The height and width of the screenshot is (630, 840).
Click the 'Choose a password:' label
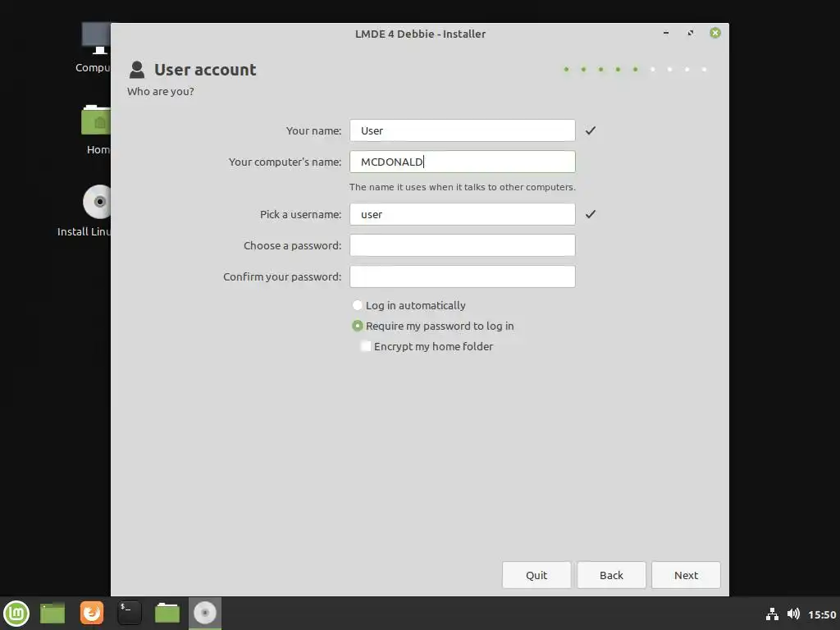pos(293,245)
